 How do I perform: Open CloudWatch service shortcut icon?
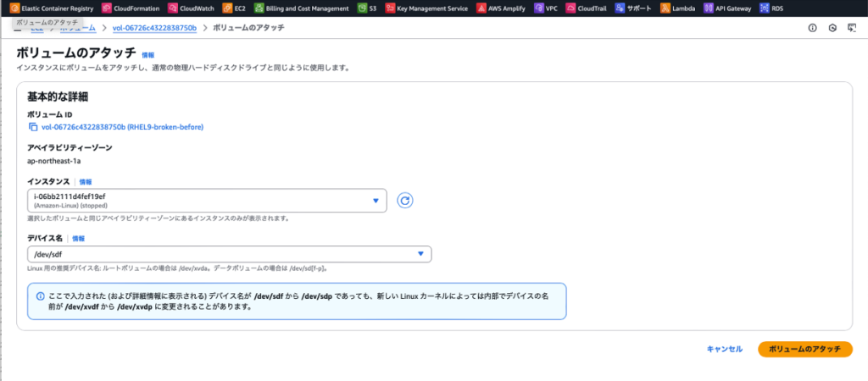(x=173, y=8)
